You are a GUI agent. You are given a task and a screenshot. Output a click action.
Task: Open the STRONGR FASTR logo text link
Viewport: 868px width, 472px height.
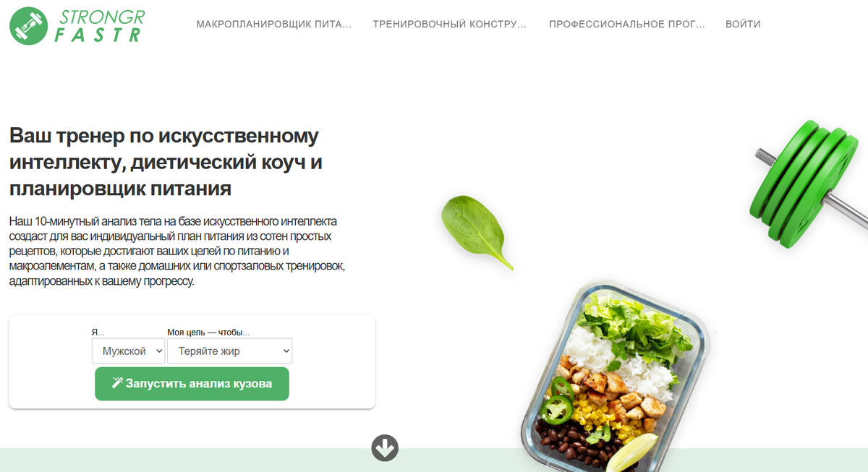[x=98, y=26]
